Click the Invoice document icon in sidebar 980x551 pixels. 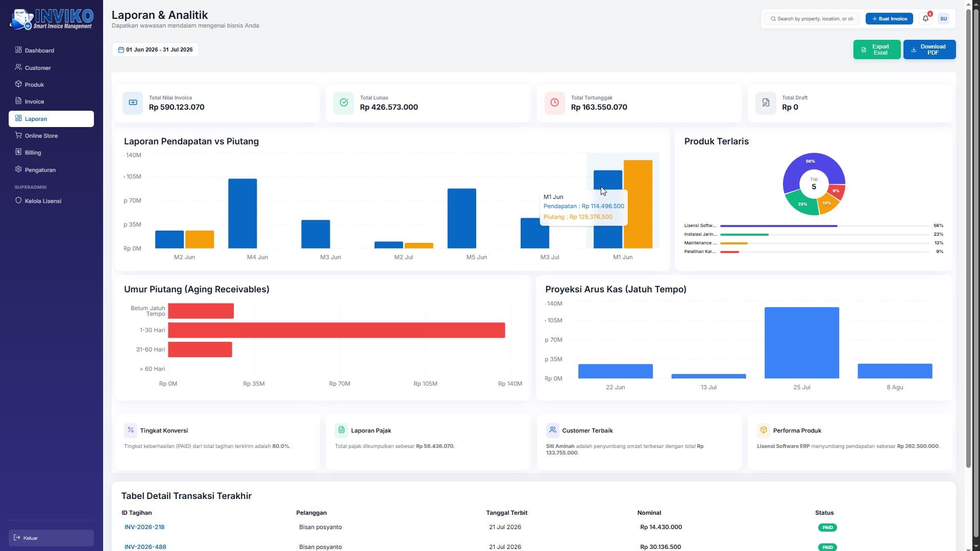click(18, 101)
